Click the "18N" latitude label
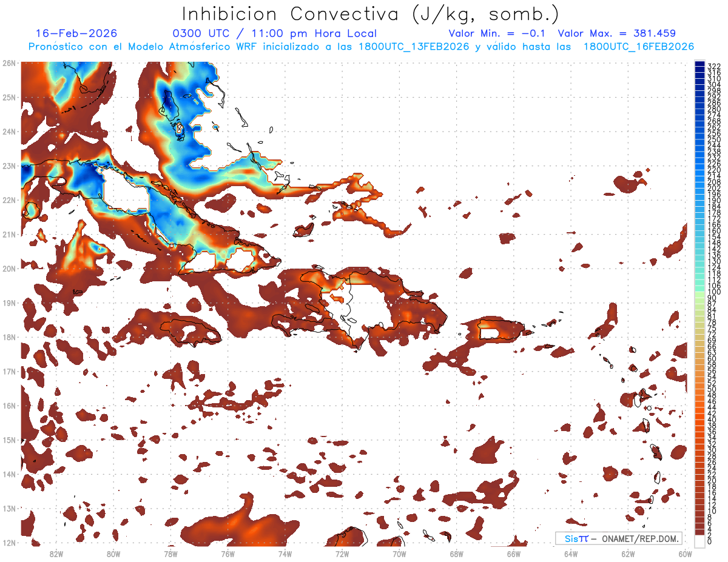The image size is (728, 562). tap(8, 337)
